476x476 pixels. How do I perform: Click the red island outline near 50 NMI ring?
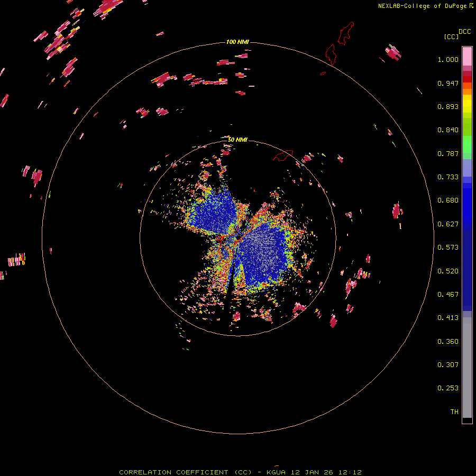(x=283, y=155)
